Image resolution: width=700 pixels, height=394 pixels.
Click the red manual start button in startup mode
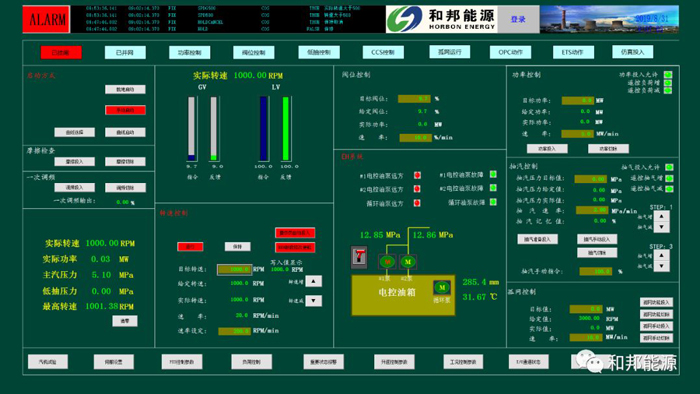click(125, 110)
